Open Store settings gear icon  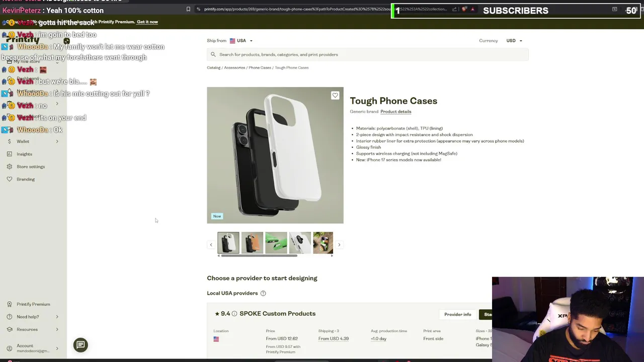[9, 166]
